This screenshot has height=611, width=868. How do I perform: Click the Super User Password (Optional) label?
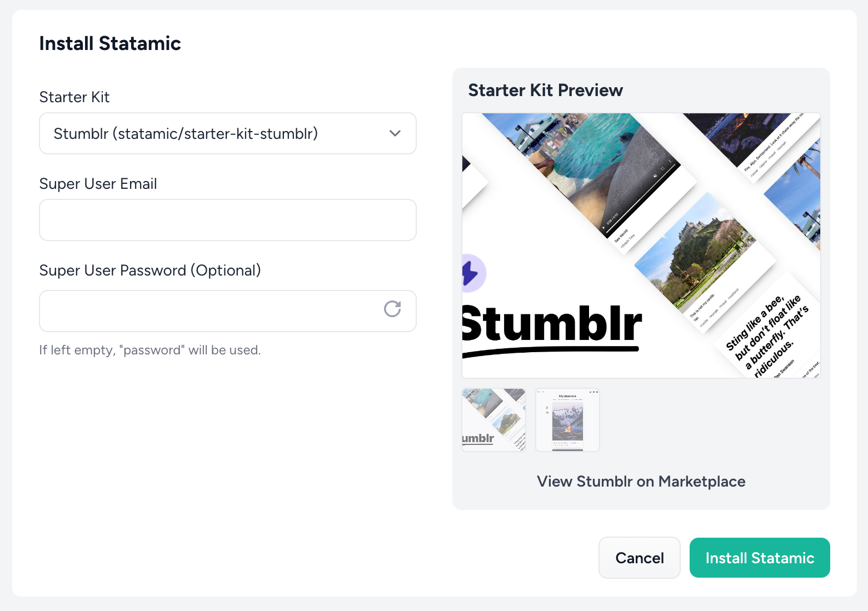point(150,271)
